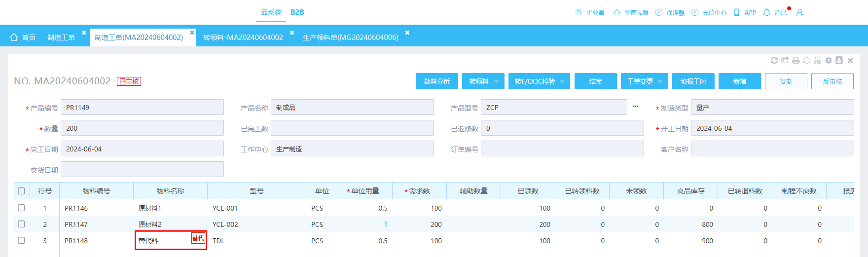Viewport: 868px width, 257px height.
Task: Click the 产品编号 field with PR1149
Action: pos(142,107)
